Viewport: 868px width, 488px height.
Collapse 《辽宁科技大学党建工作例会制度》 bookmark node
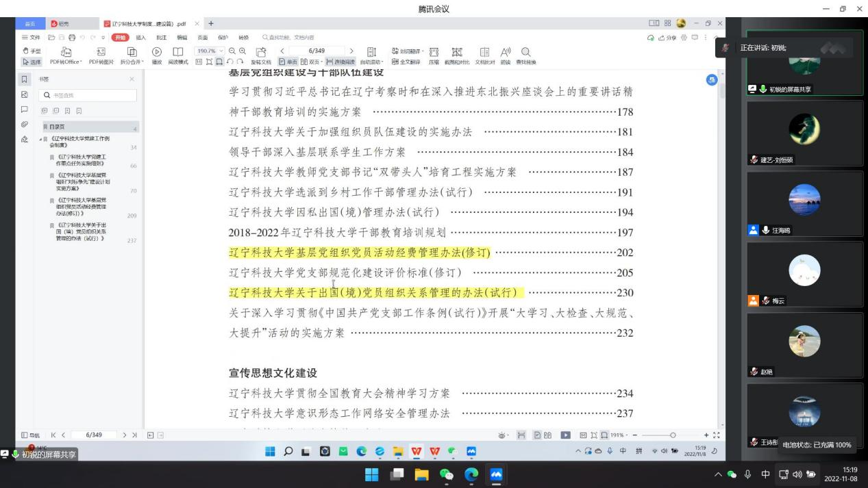(x=40, y=138)
